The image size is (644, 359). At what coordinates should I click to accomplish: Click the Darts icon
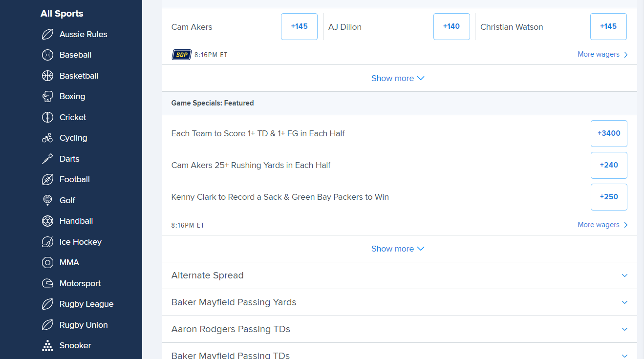point(47,159)
